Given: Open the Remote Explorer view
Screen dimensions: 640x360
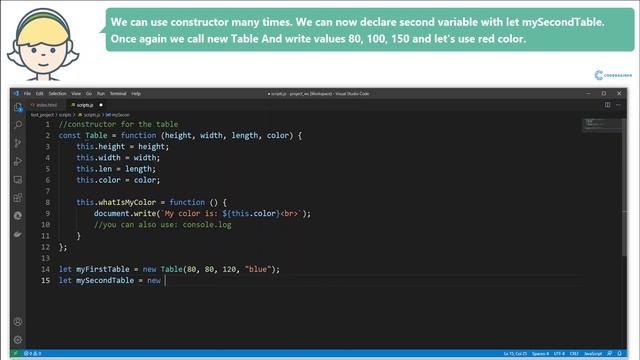Looking at the screenshot, I should pyautogui.click(x=18, y=180).
